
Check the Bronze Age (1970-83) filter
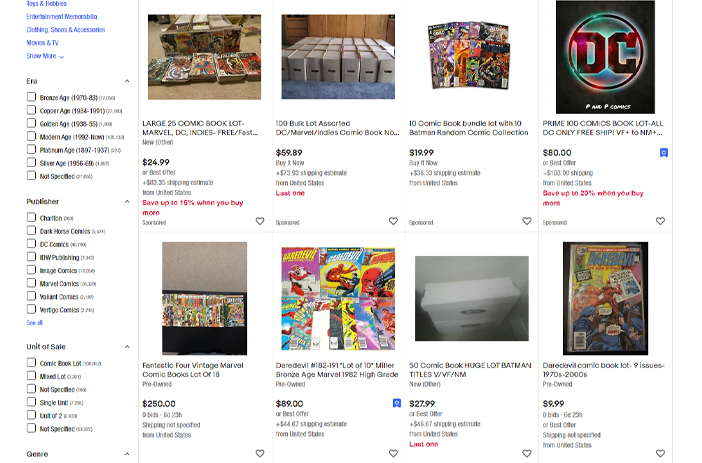31,97
